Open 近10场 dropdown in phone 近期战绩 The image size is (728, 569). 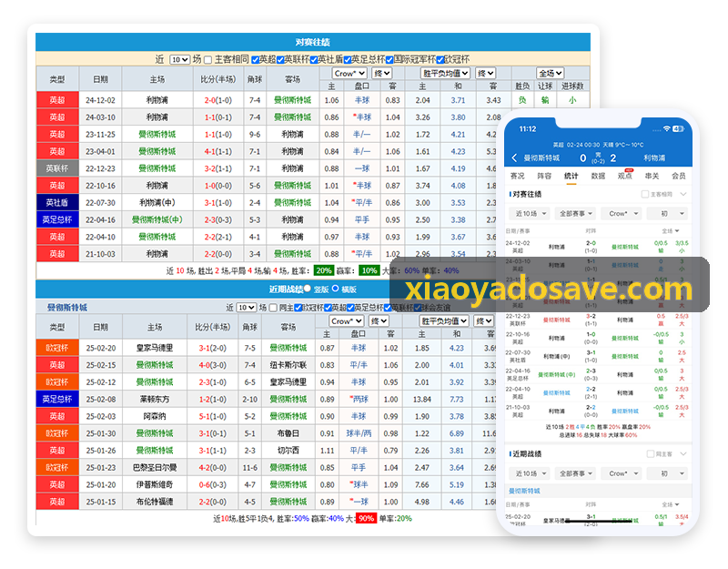click(530, 473)
